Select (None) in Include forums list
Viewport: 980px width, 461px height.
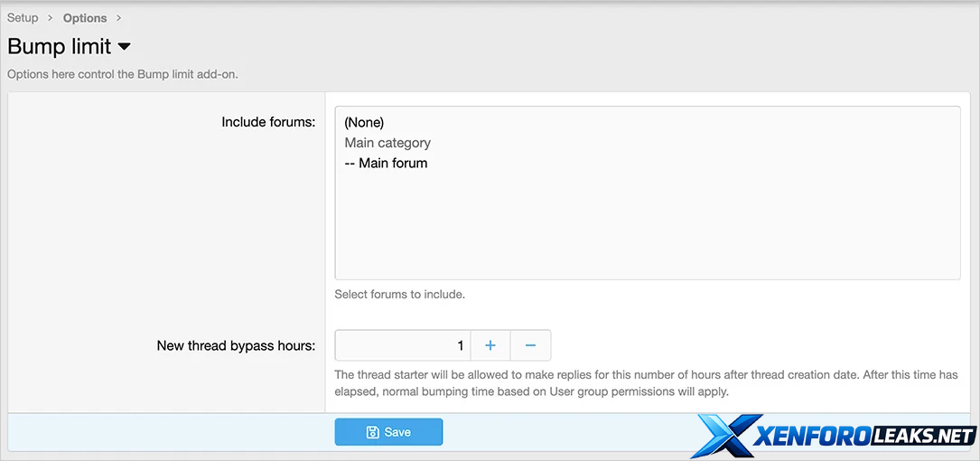click(x=364, y=122)
